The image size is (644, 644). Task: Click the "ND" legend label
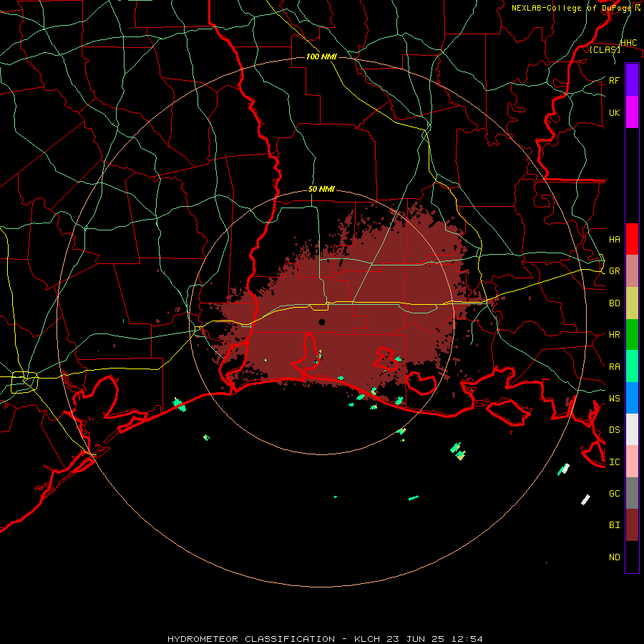(614, 557)
